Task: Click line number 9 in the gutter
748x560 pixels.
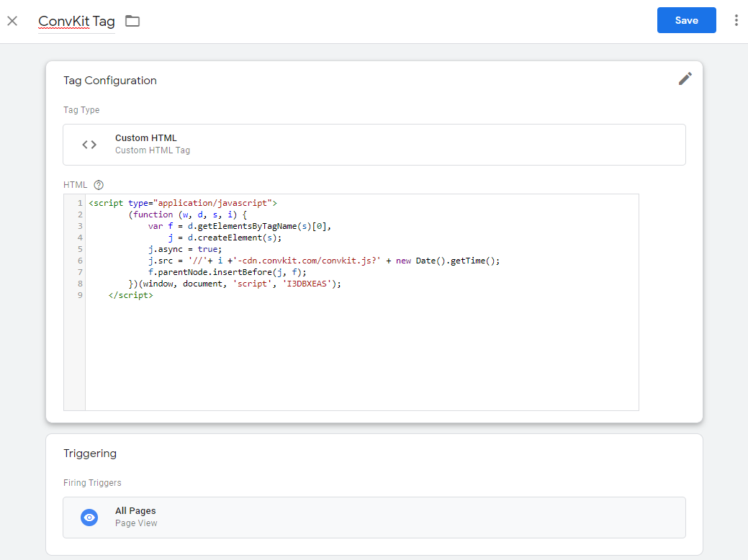Action: pyautogui.click(x=80, y=295)
